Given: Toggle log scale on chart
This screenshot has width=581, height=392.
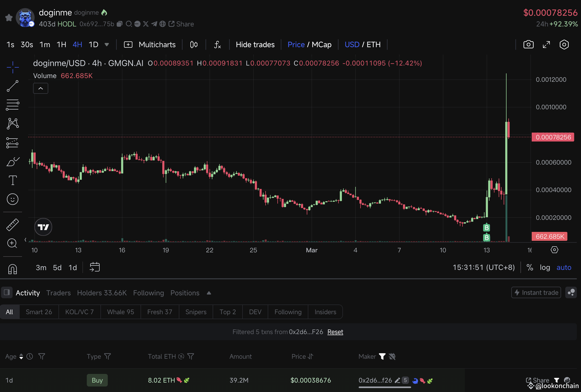Looking at the screenshot, I should pyautogui.click(x=545, y=268).
